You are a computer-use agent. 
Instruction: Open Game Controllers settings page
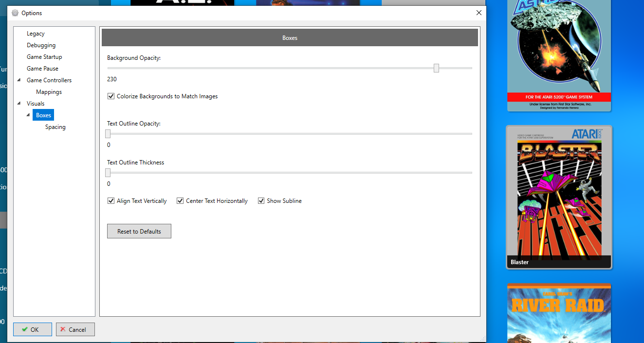tap(49, 80)
